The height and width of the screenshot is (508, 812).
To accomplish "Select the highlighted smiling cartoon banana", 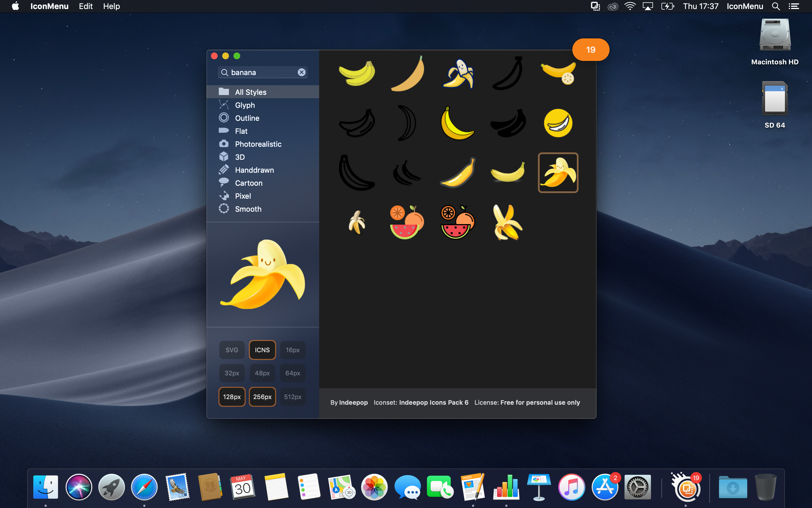I will pyautogui.click(x=558, y=173).
